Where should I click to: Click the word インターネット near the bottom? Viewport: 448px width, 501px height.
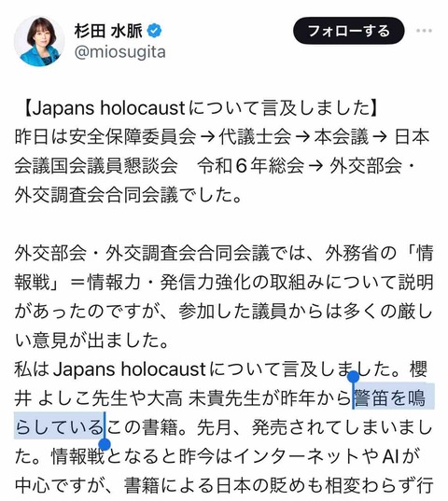297,456
